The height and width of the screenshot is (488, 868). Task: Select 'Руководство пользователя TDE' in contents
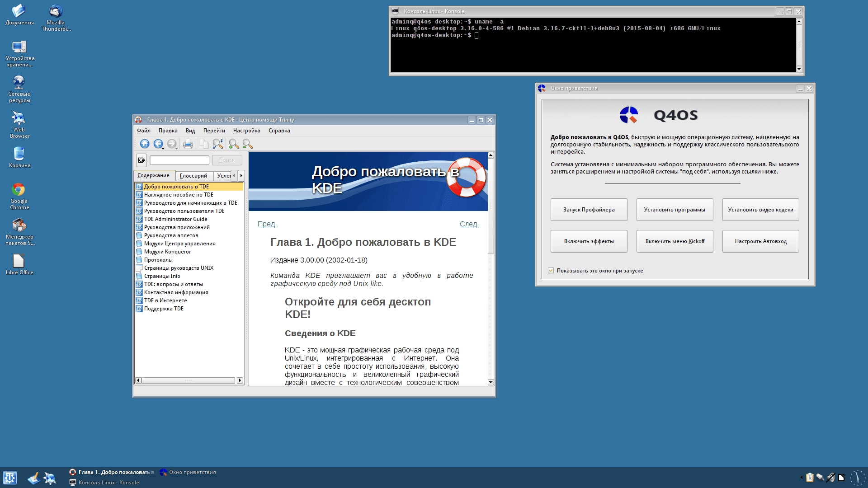[184, 211]
